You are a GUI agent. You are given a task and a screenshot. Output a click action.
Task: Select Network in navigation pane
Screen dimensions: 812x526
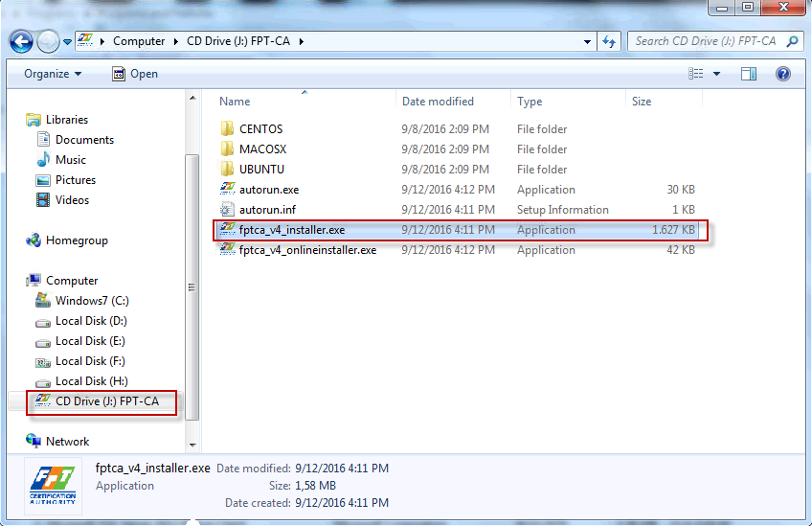pyautogui.click(x=67, y=442)
